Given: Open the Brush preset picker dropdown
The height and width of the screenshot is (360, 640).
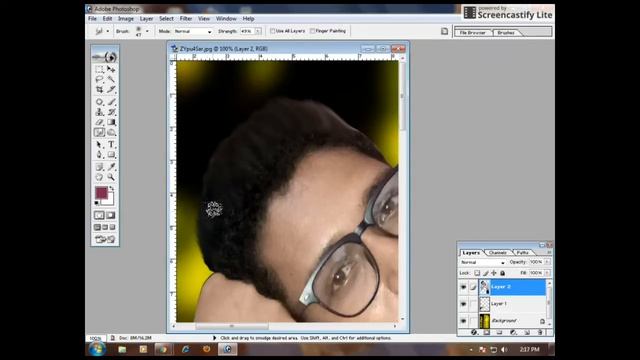Looking at the screenshot, I should pos(147,31).
